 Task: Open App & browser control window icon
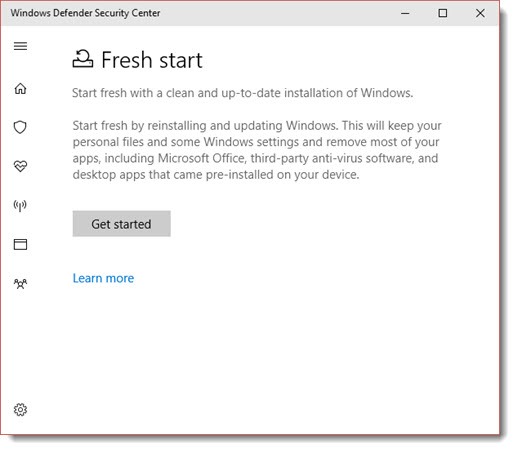(x=20, y=244)
